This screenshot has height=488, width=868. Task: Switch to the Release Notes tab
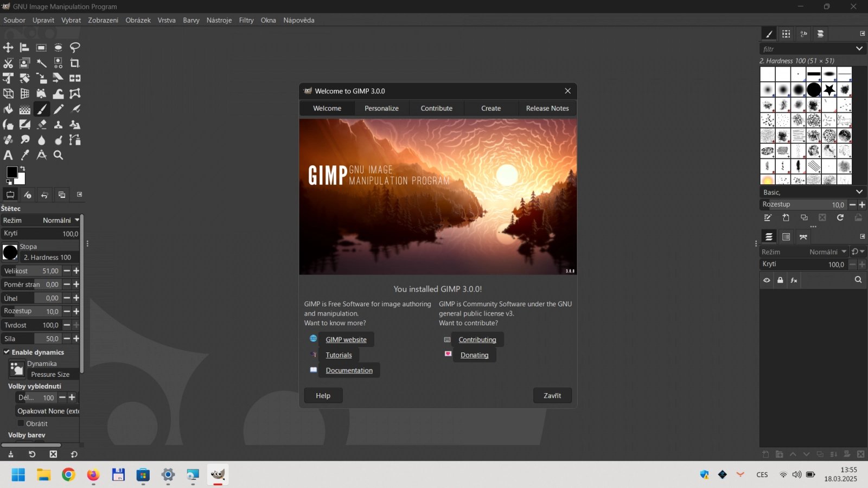point(547,108)
